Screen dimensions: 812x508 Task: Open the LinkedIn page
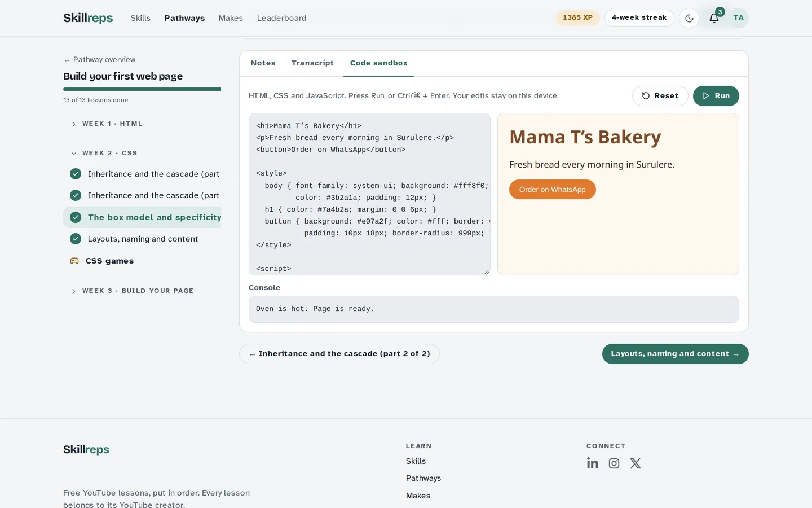click(x=593, y=463)
